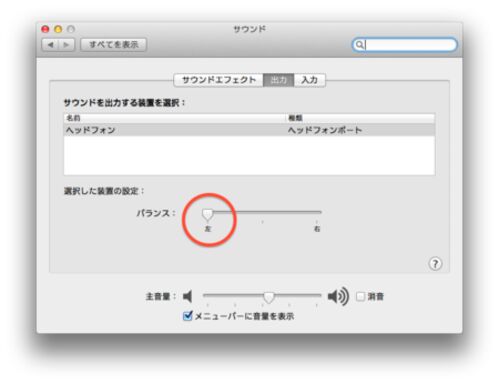Close the サウンド window with the red button
500x384 pixels.
pos(45,29)
